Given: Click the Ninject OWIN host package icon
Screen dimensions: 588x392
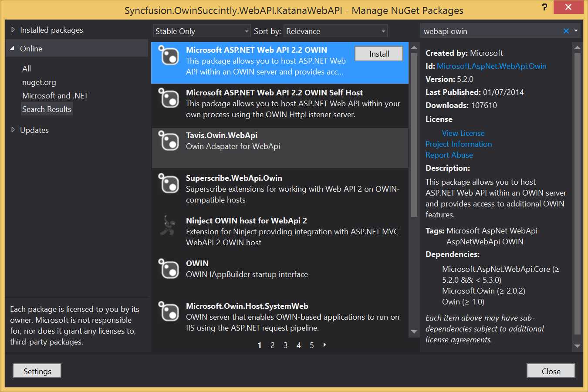Looking at the screenshot, I should (169, 226).
